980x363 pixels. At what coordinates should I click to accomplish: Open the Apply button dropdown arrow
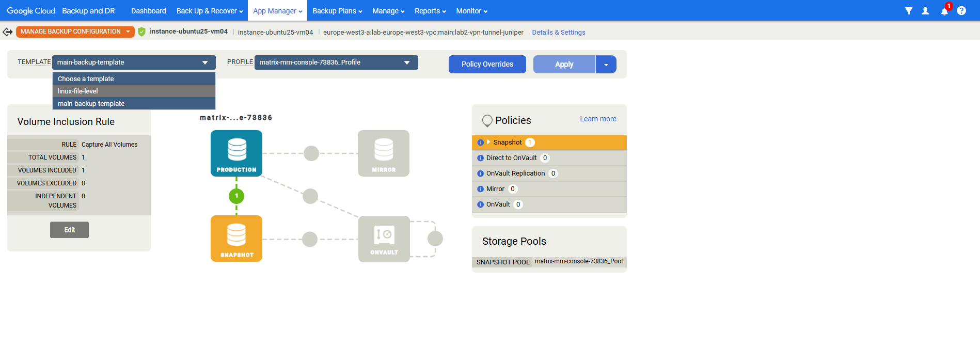coord(606,65)
